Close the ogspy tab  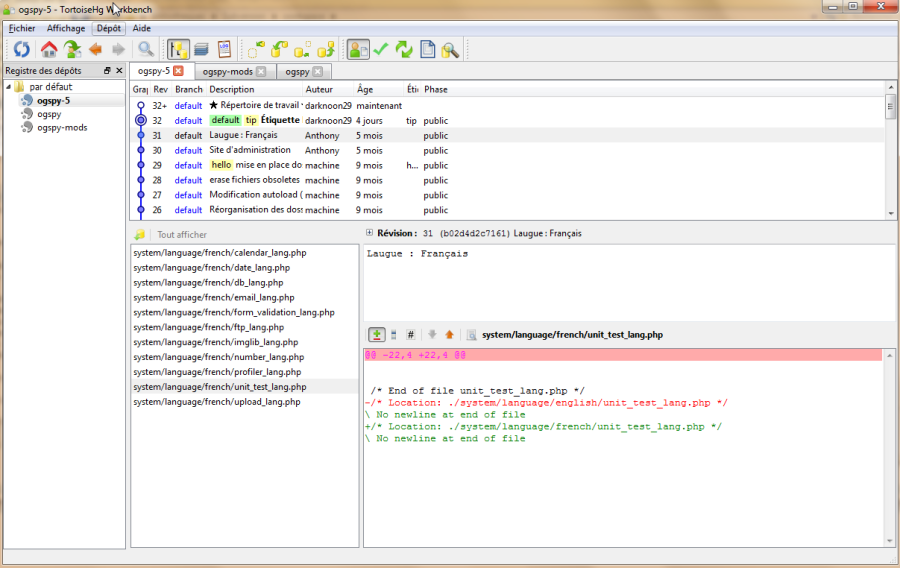318,72
